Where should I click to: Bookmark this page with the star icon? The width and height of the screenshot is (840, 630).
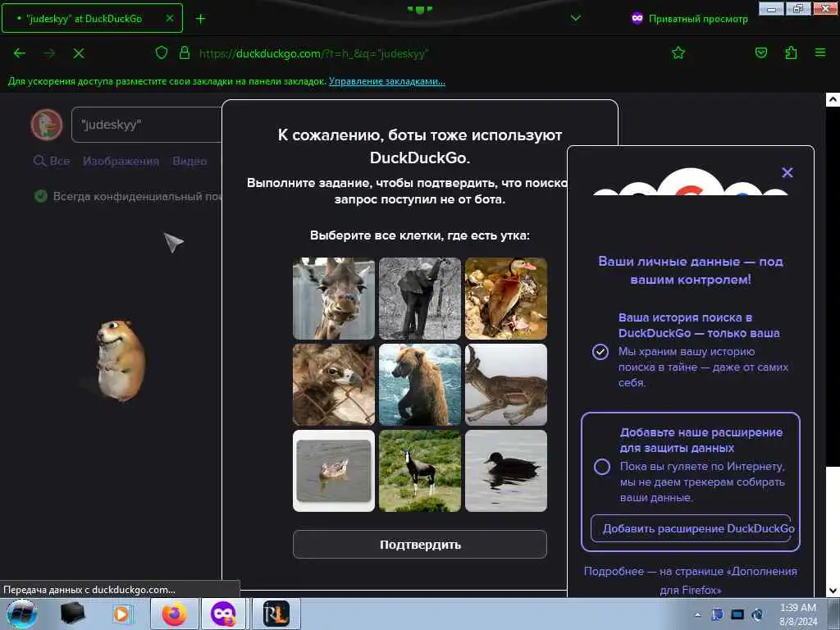click(678, 52)
